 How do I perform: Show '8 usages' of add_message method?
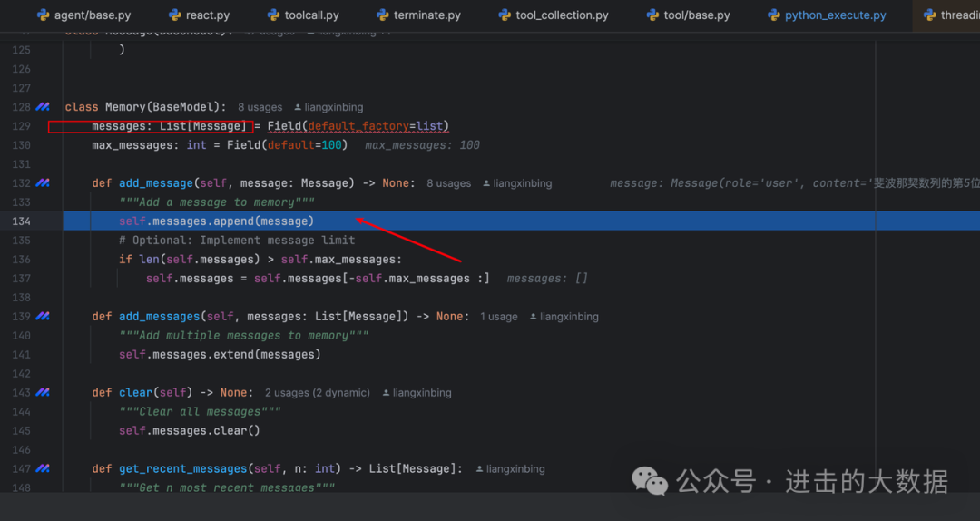coord(449,184)
